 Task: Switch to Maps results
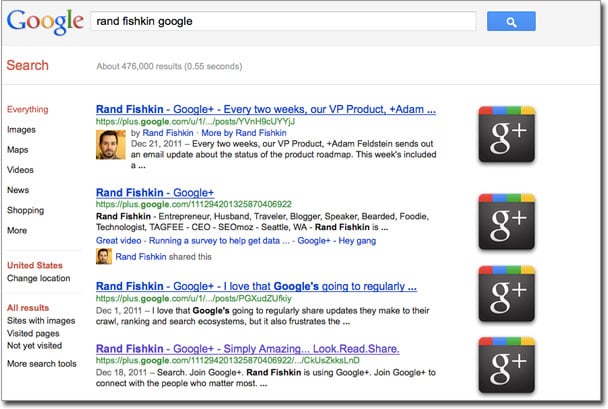pyautogui.click(x=17, y=150)
